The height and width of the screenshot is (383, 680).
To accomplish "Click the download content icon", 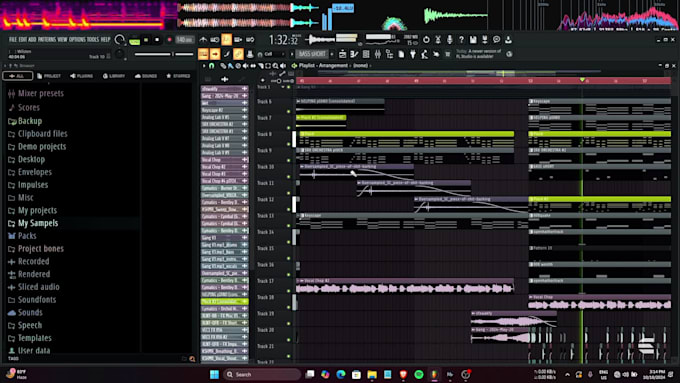I will click(508, 40).
